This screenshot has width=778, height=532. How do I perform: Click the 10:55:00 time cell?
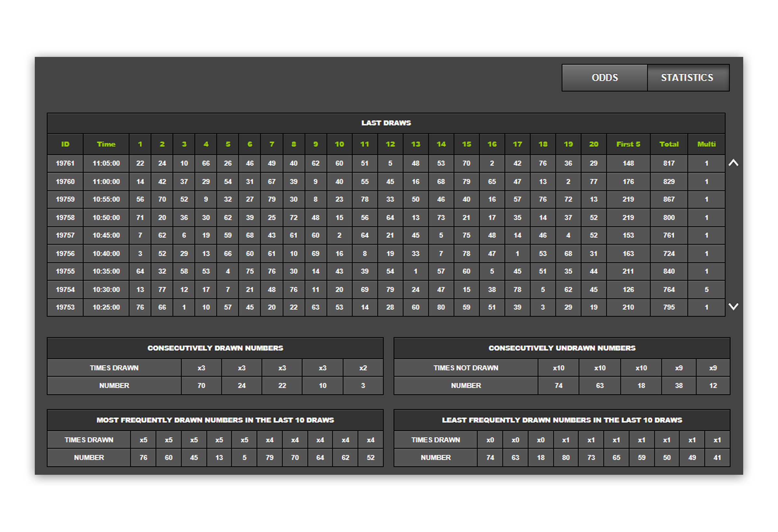[x=106, y=199]
